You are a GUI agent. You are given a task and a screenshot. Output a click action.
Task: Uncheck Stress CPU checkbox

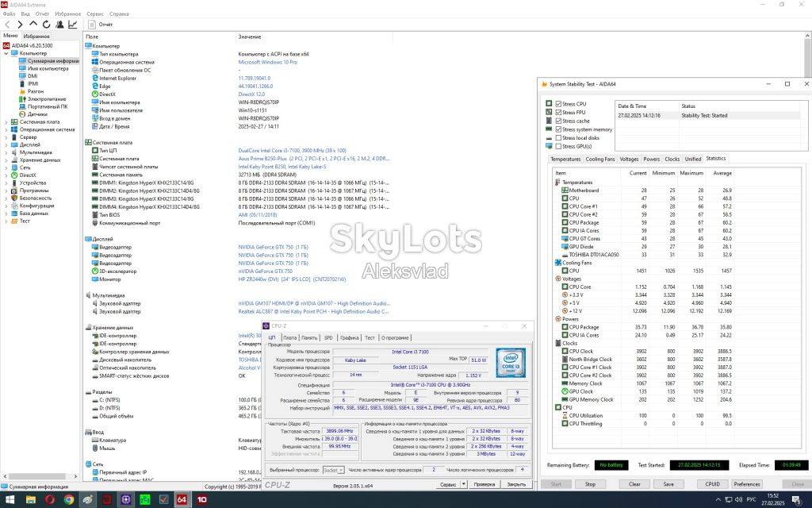click(x=558, y=104)
